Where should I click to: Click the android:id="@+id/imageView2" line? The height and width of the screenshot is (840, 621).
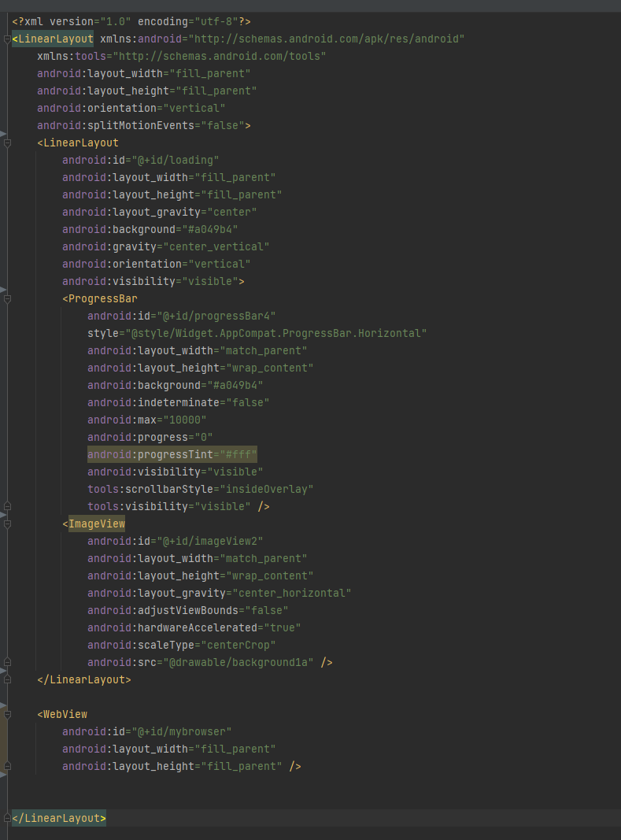point(176,541)
